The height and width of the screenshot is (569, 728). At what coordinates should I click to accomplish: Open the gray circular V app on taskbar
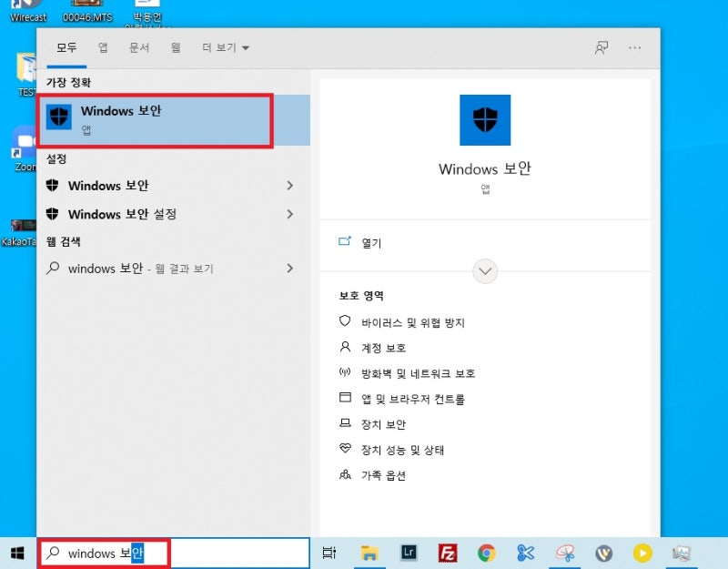coord(604,553)
